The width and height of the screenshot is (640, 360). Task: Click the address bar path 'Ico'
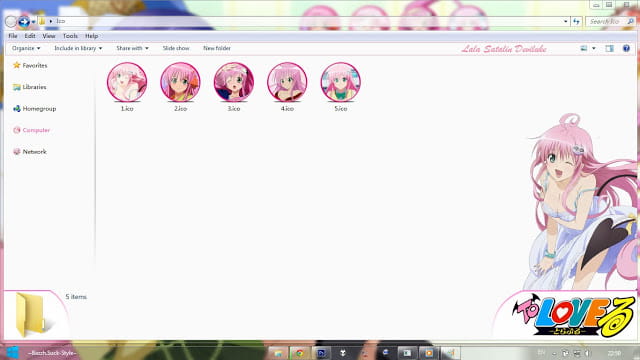coord(60,21)
